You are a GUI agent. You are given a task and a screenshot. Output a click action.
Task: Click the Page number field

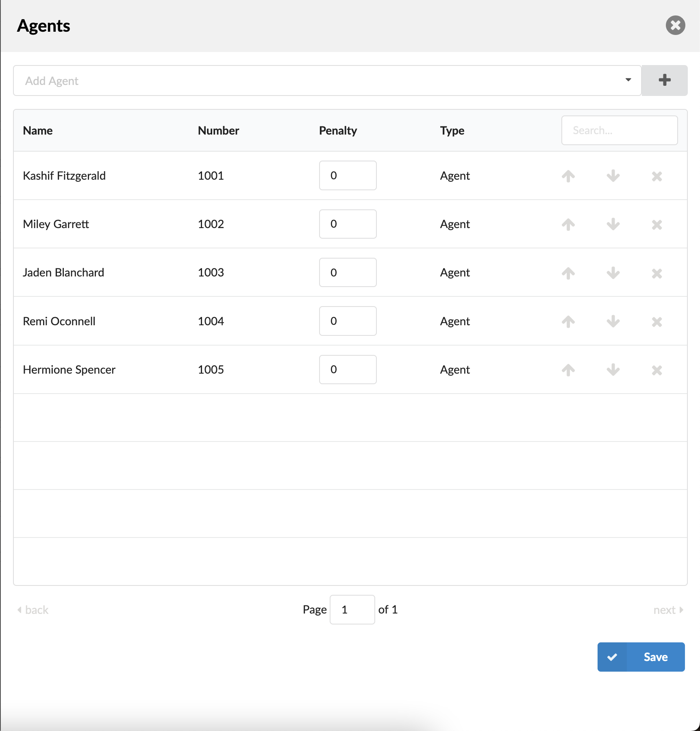point(352,609)
